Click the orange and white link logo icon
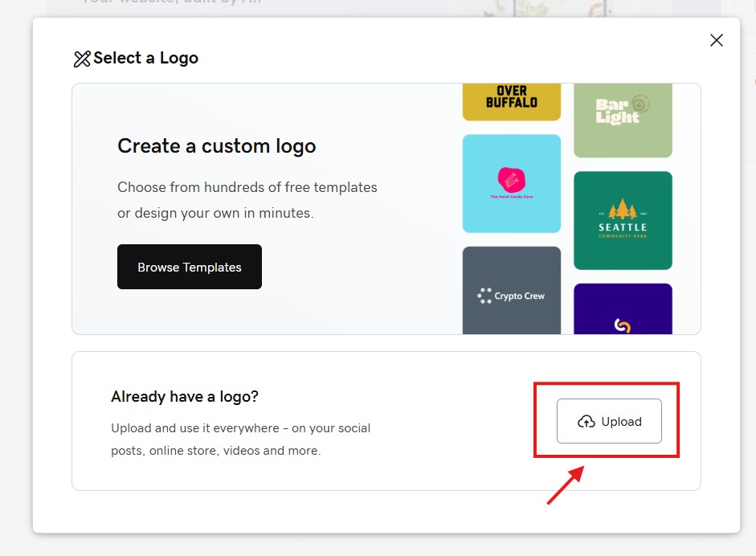This screenshot has width=756, height=556. (622, 325)
